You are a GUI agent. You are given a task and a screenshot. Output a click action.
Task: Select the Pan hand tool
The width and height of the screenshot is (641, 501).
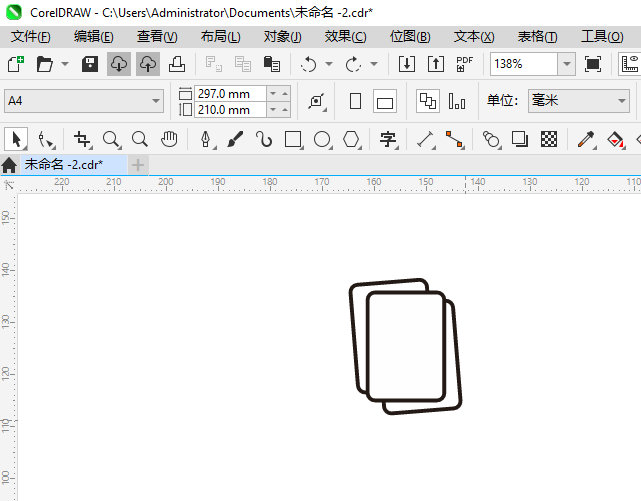pos(169,139)
